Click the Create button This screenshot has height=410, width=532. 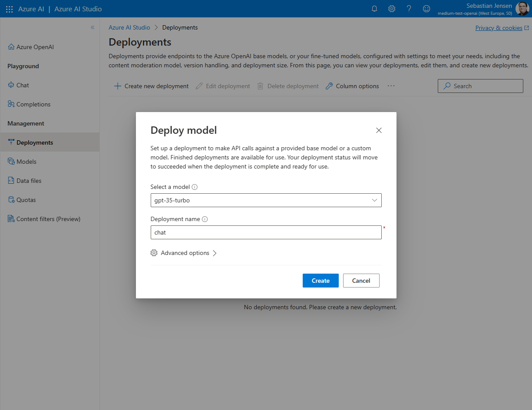point(321,281)
